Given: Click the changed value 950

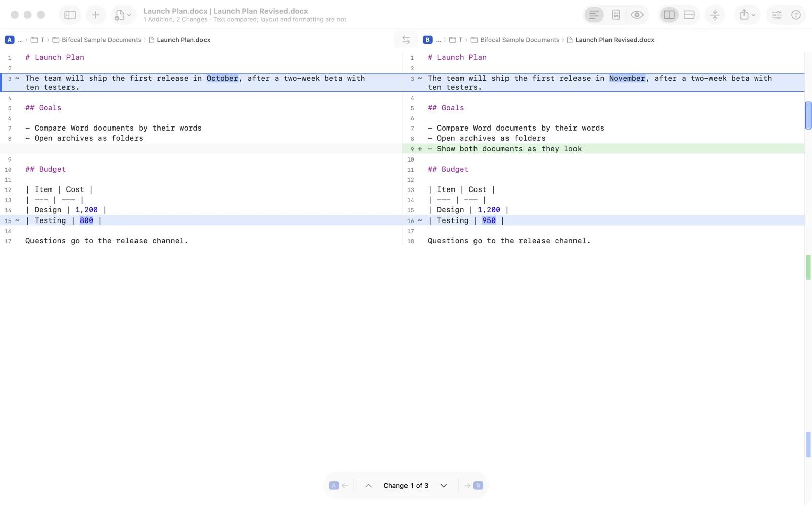Looking at the screenshot, I should pos(489,220).
